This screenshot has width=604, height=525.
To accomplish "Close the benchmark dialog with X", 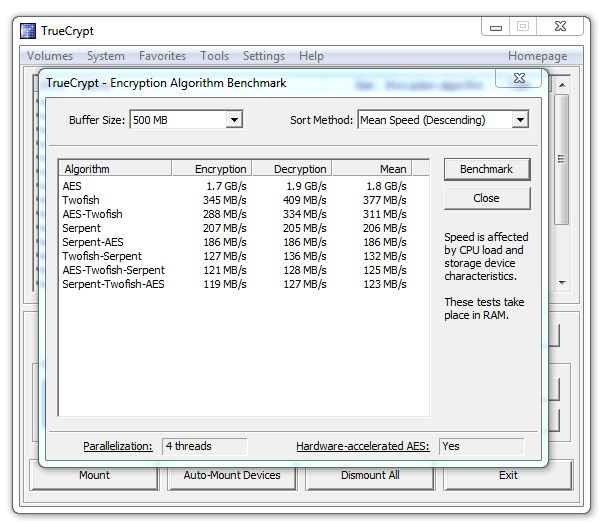I will pyautogui.click(x=519, y=78).
